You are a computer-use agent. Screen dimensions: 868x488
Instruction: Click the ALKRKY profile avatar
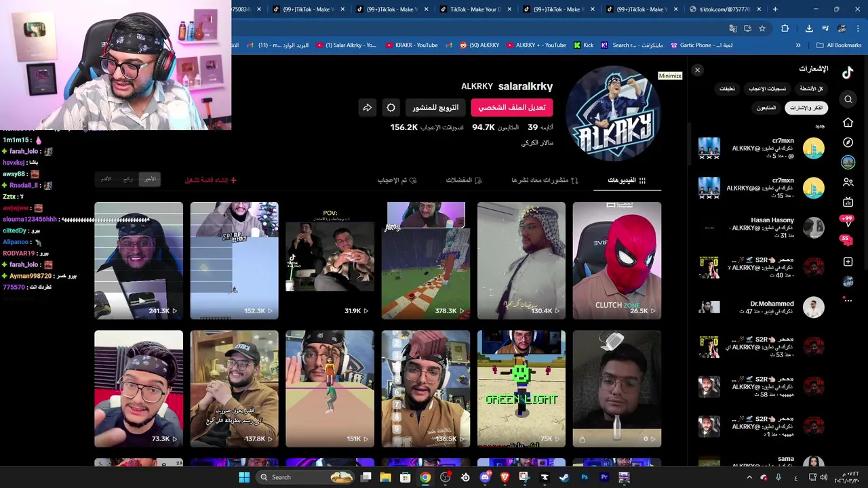[613, 114]
